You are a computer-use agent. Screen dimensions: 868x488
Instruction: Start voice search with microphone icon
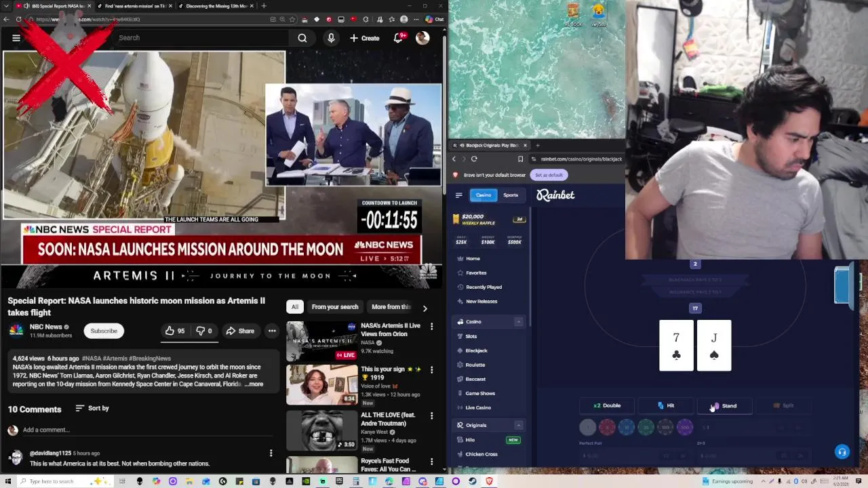pyautogui.click(x=331, y=38)
